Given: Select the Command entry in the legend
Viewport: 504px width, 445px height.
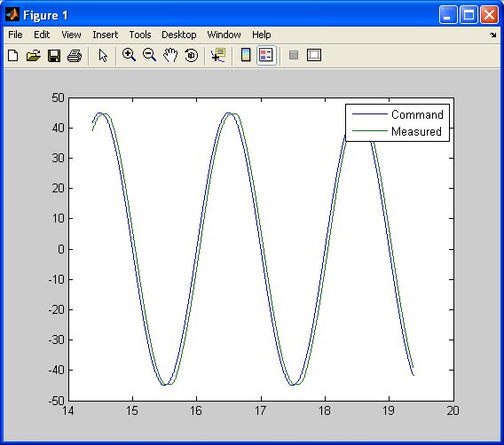Looking at the screenshot, I should coord(417,114).
